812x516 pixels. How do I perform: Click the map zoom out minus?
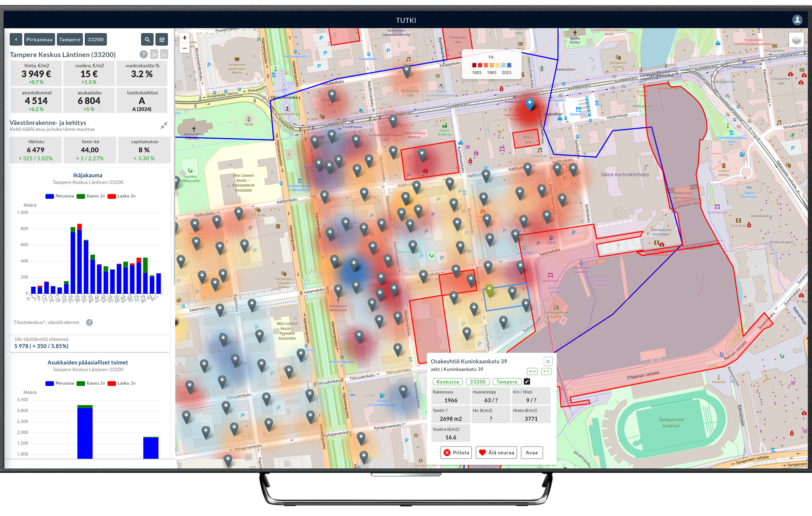(x=184, y=48)
